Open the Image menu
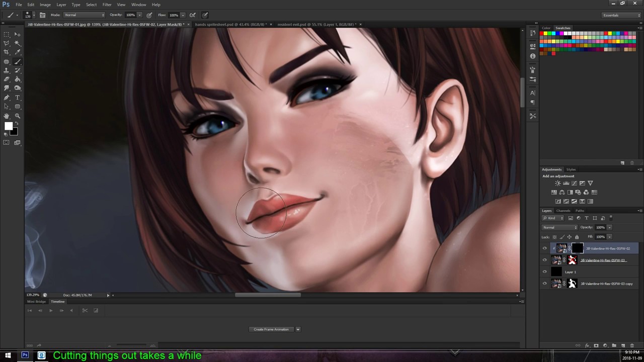Viewport: 644px width, 362px height. pos(45,5)
